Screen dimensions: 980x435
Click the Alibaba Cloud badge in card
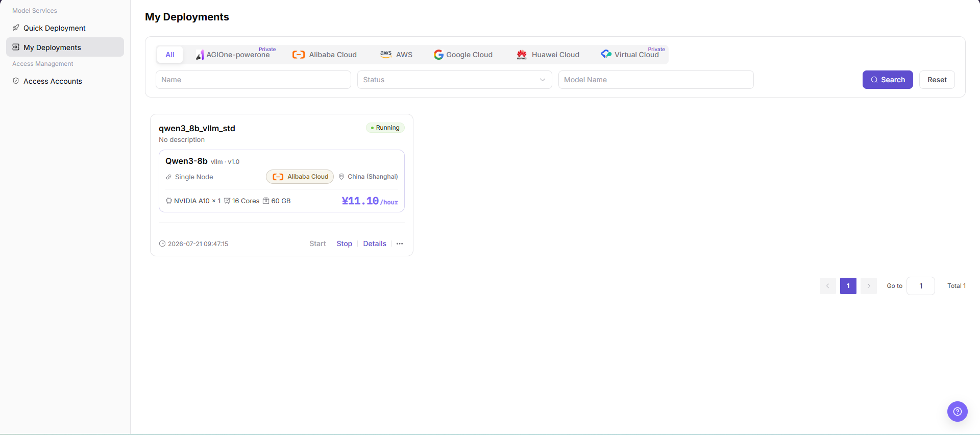coord(300,177)
